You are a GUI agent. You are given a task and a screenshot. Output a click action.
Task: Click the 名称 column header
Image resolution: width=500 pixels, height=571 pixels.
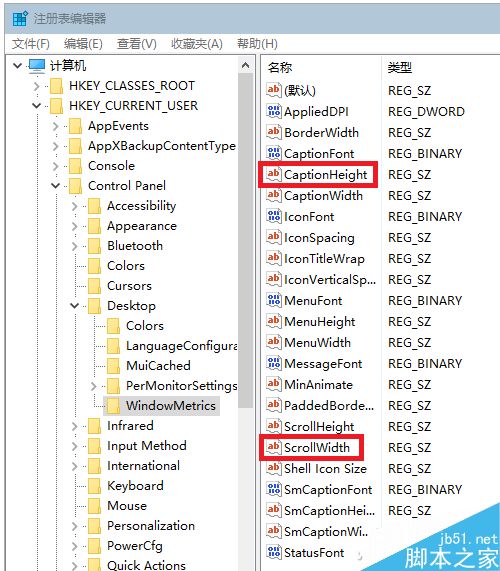coord(280,68)
